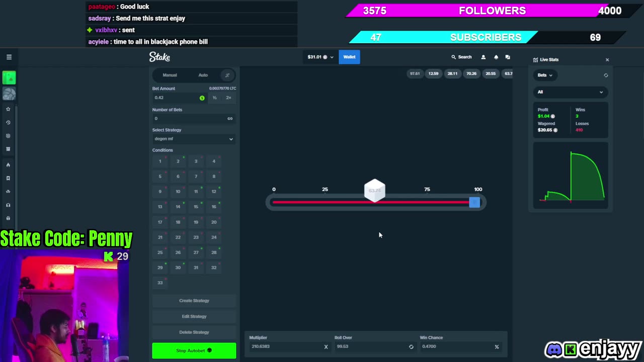Viewport: 644px width, 362px height.
Task: Expand the balance $31.01 currency dropdown
Action: tap(320, 57)
